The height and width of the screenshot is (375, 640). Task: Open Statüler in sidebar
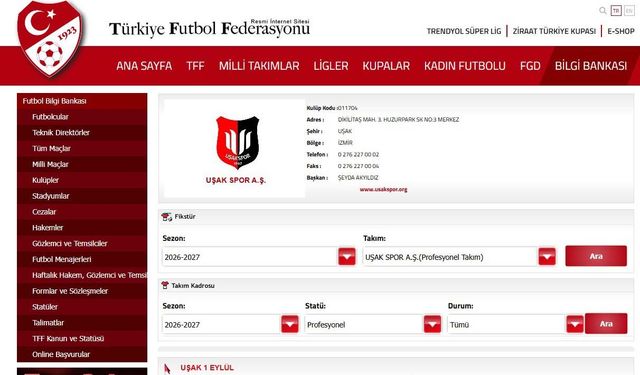click(x=82, y=307)
